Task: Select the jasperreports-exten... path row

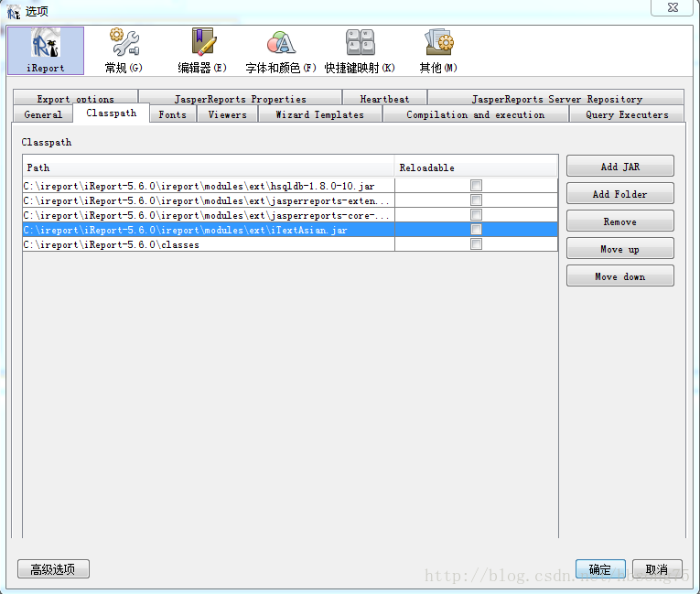Action: (209, 200)
